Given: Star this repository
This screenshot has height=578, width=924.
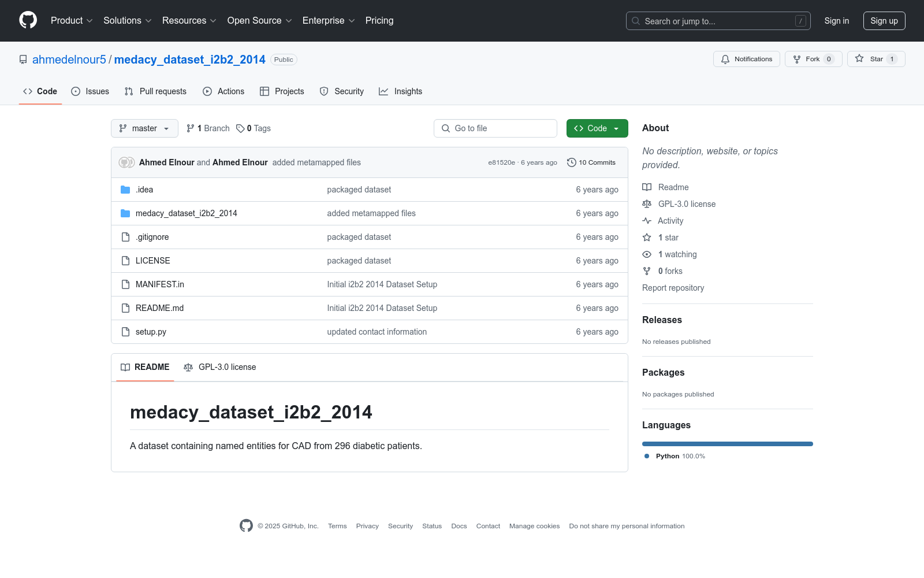Looking at the screenshot, I should pyautogui.click(x=876, y=59).
